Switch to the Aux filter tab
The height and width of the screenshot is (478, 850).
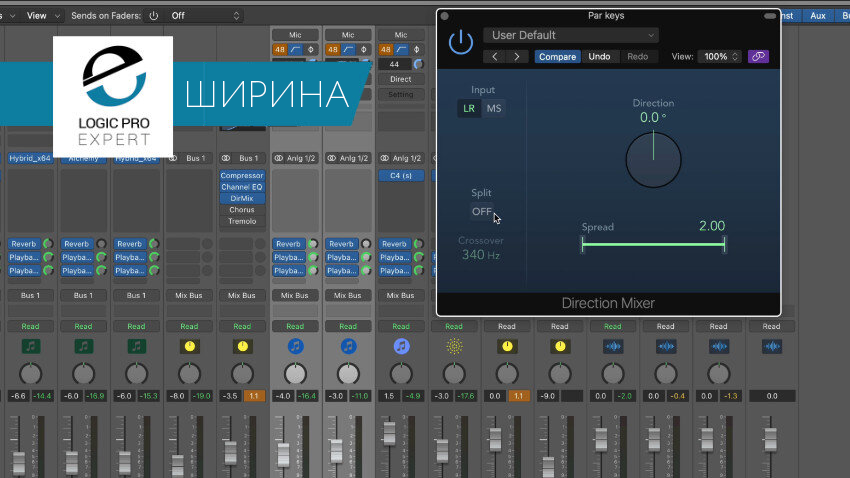pos(817,16)
